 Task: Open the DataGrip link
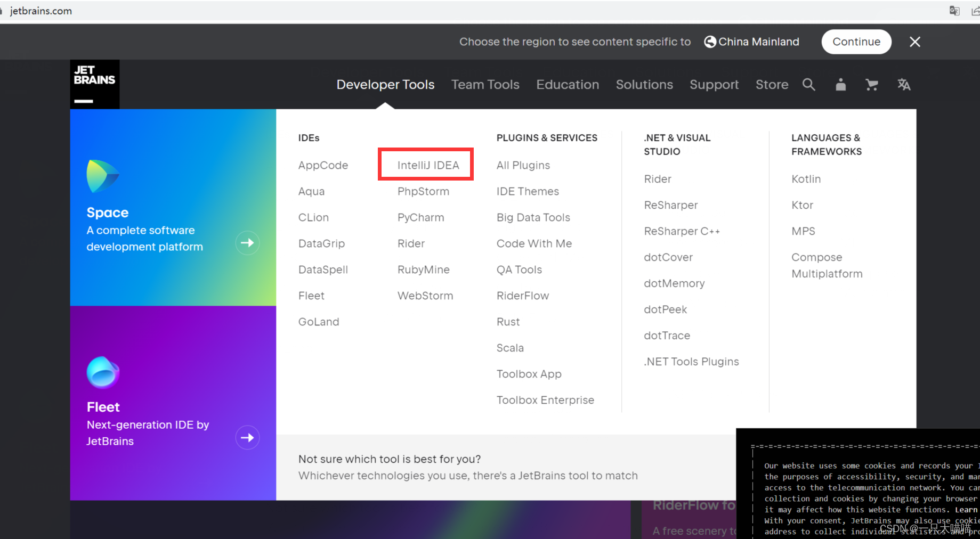pos(321,243)
